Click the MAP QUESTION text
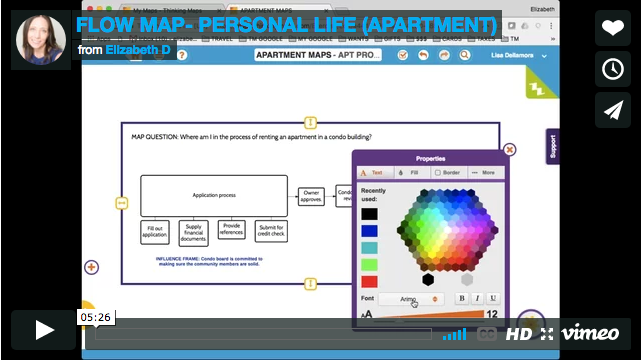Screen dimensions: 642x361 pos(251,137)
